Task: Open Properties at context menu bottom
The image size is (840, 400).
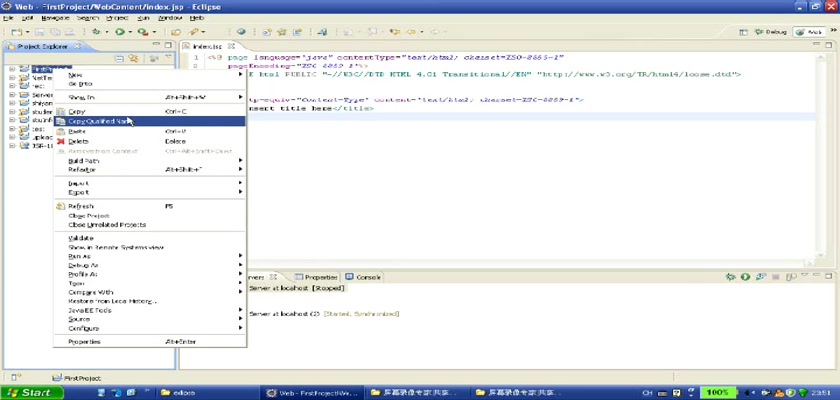Action: coord(83,341)
